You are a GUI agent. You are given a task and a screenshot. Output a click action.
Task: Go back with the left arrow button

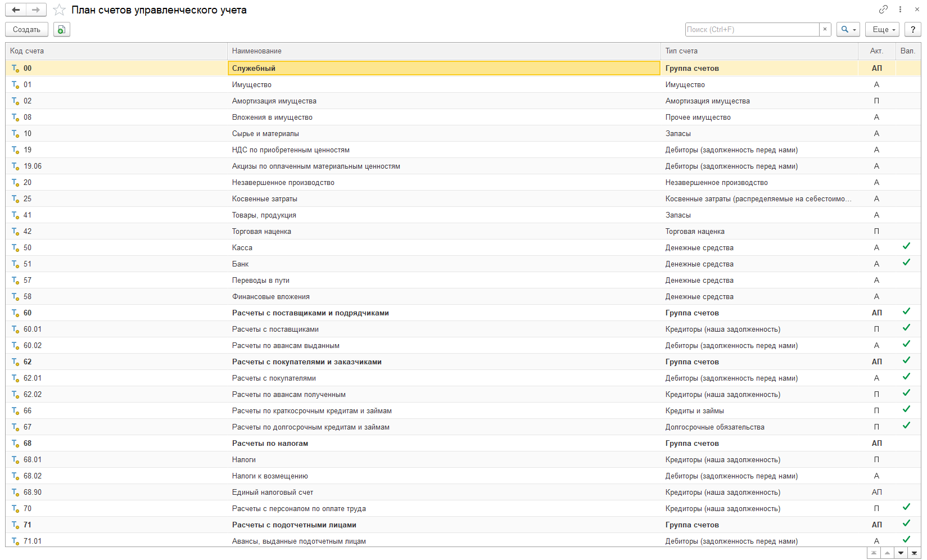click(16, 10)
